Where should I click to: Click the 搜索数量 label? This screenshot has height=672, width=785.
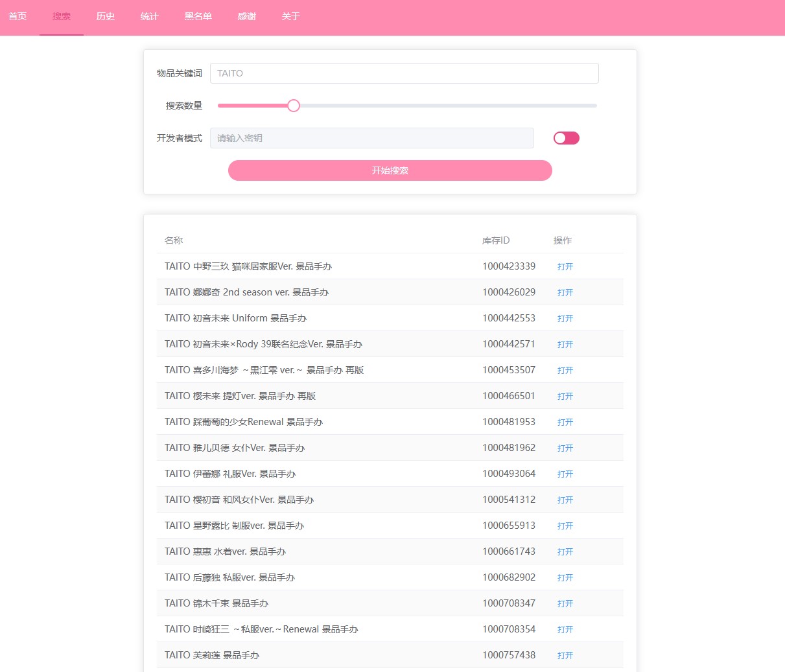click(184, 106)
